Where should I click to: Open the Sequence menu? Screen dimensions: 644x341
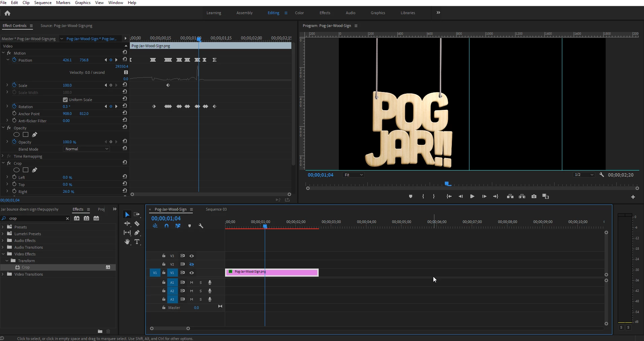click(43, 3)
